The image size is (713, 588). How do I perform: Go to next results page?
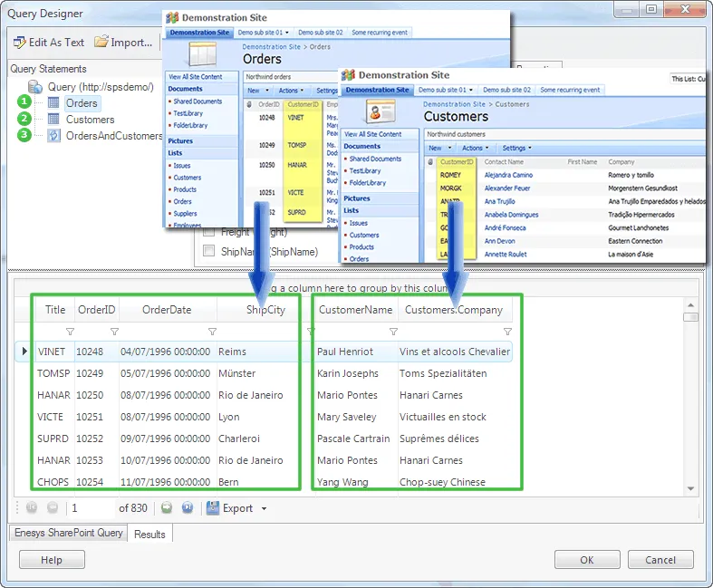click(x=166, y=508)
